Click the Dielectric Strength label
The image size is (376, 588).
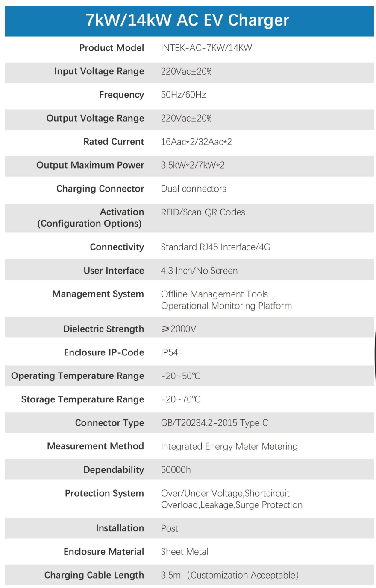103,329
